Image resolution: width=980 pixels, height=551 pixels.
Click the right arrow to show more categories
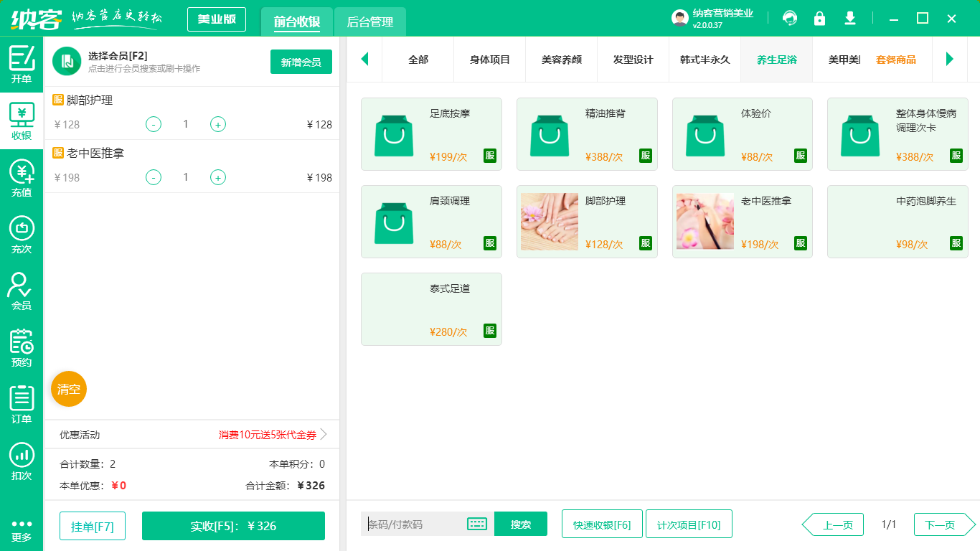pos(950,60)
